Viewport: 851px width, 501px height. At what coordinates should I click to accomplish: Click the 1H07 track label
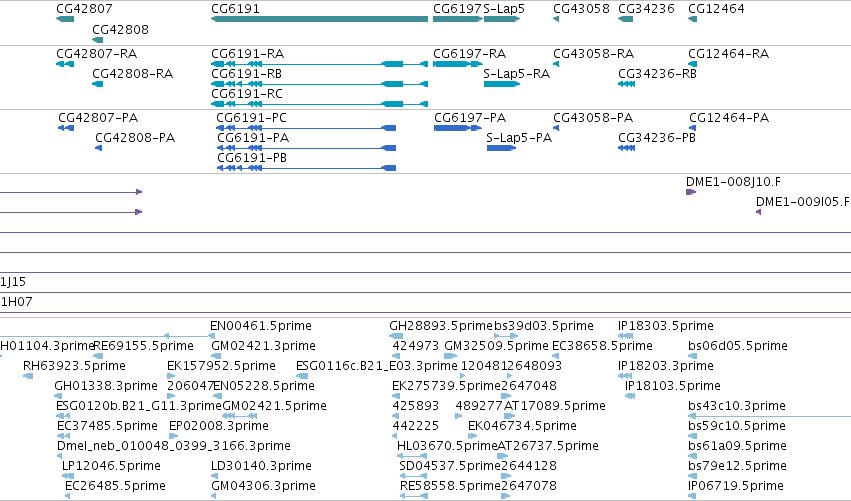16,302
